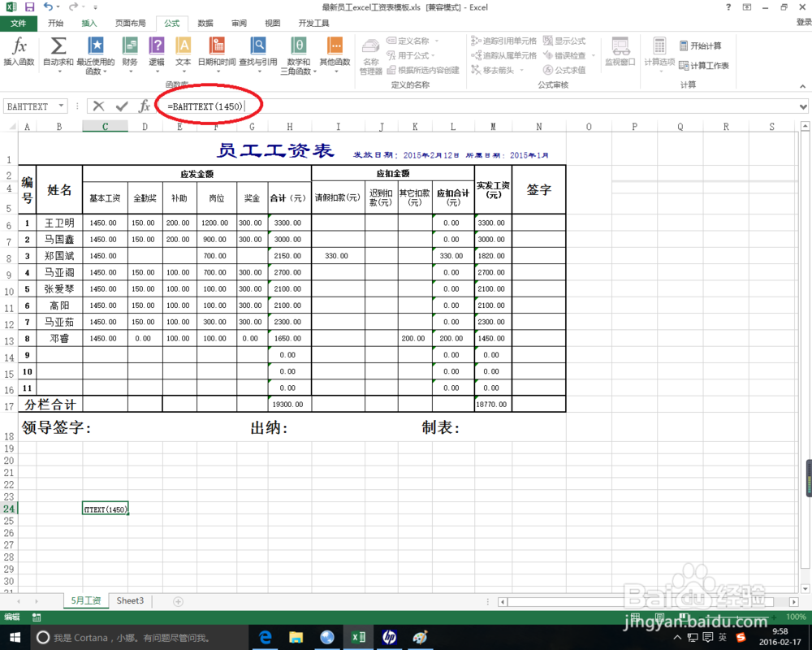Switch to the Review (审阅) ribbon tab

(240, 24)
